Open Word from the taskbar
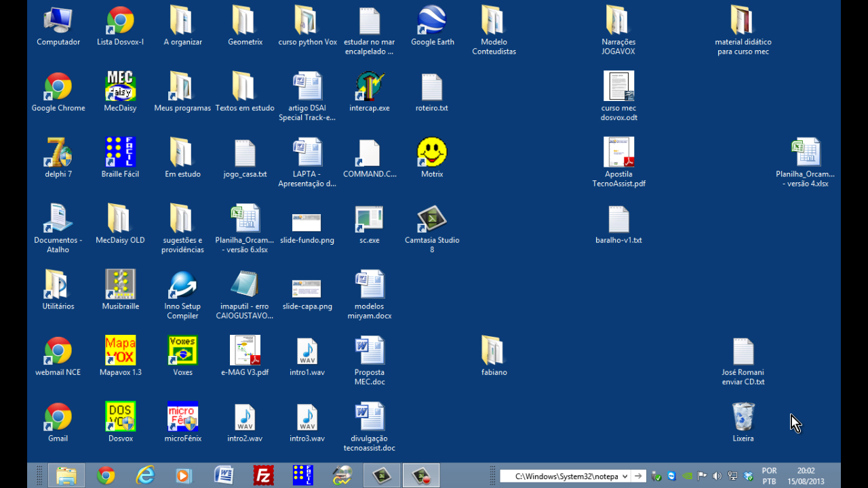The height and width of the screenshot is (488, 868). tap(224, 476)
